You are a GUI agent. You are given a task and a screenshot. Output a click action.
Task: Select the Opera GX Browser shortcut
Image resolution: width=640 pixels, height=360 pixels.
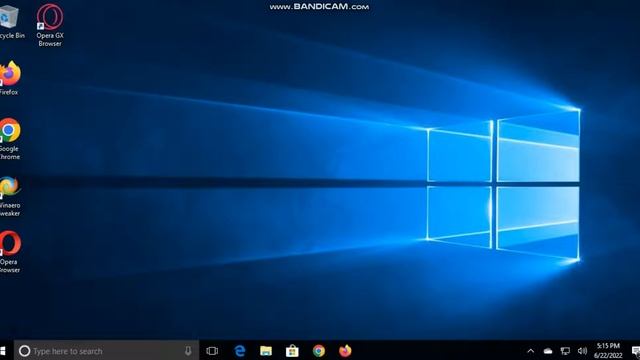(50, 25)
